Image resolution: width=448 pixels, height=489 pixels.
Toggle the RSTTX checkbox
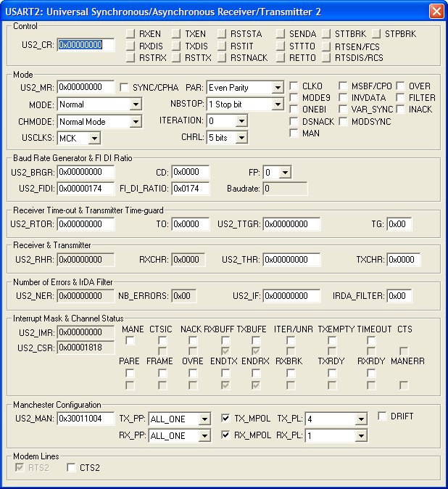[x=176, y=58]
